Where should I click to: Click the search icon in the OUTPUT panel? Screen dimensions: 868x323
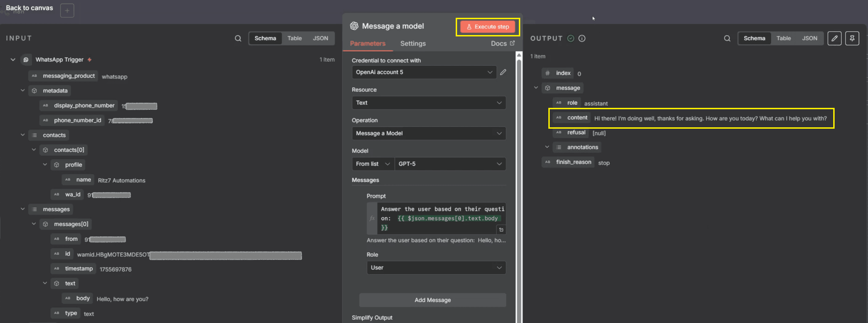[727, 38]
